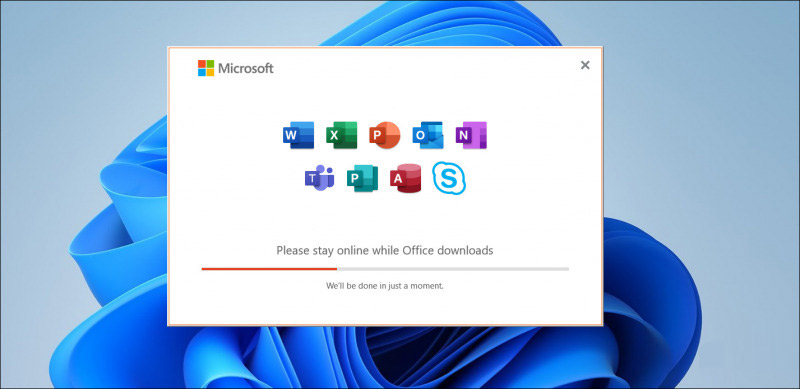Click 'Please stay online while Office downloads' text

[x=385, y=250]
